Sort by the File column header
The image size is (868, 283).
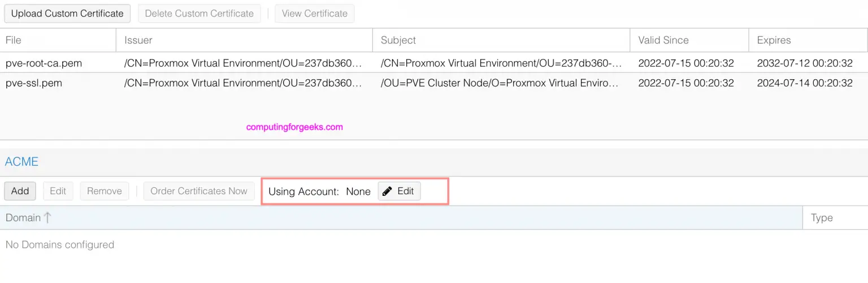click(14, 40)
